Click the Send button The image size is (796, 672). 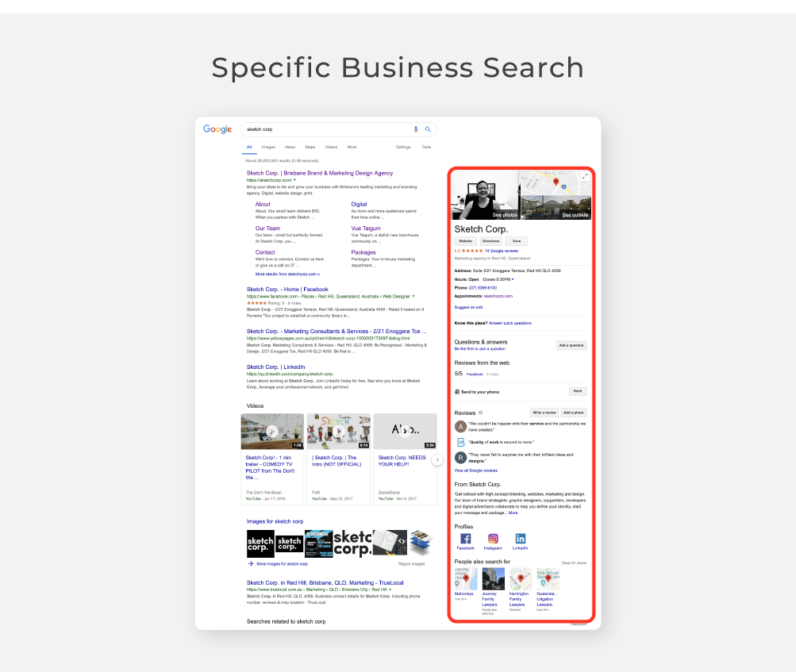click(578, 391)
